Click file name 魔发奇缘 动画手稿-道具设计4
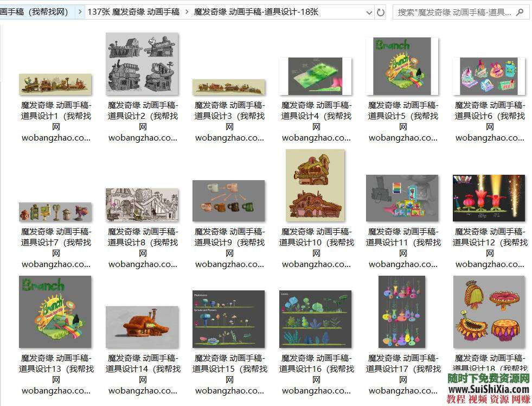The height and width of the screenshot is (406, 532). (x=316, y=122)
